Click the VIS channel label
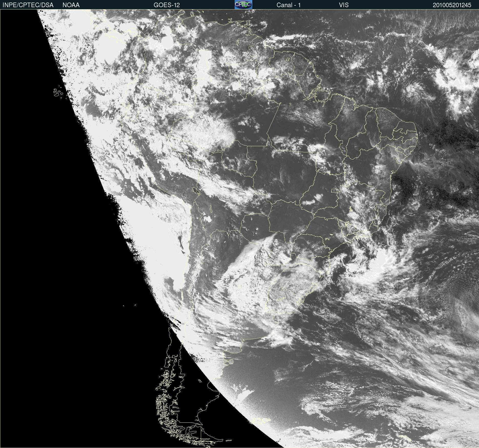This screenshot has height=448, width=479. click(x=343, y=5)
